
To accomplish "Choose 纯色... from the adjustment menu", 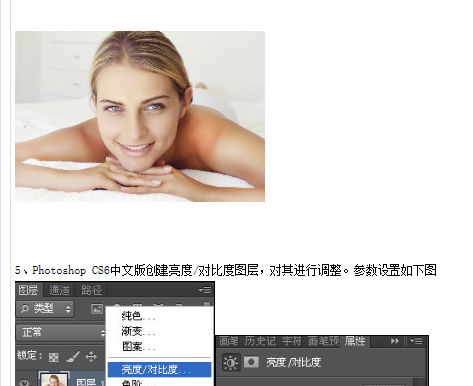I will (138, 316).
